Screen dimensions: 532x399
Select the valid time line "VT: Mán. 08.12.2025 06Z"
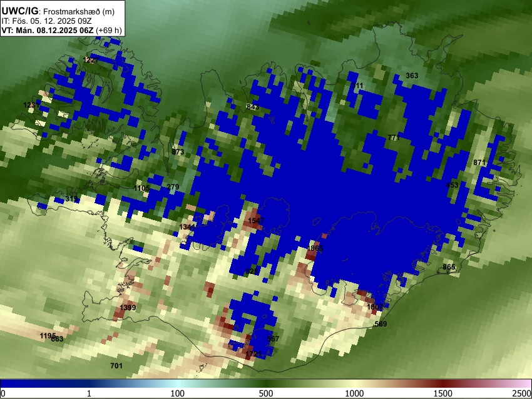[x=47, y=30]
